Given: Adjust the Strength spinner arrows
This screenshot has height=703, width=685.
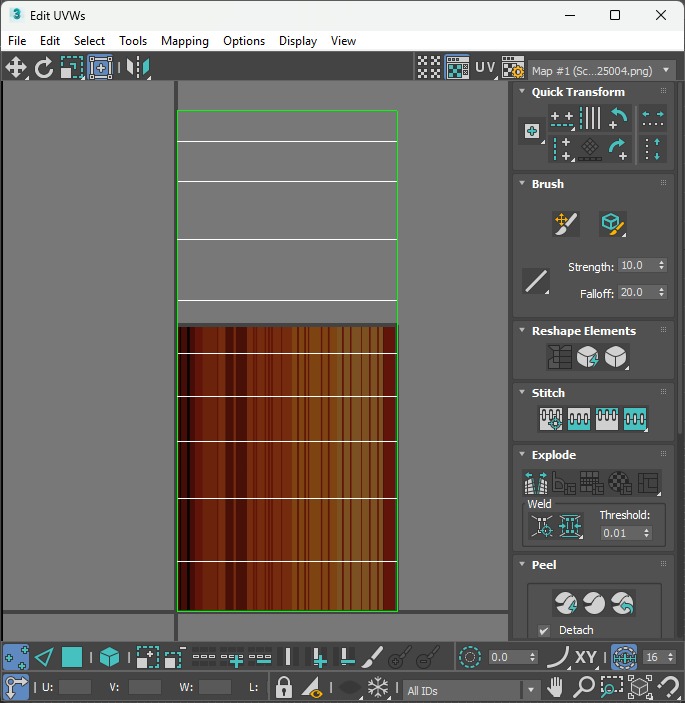Looking at the screenshot, I should (x=662, y=265).
